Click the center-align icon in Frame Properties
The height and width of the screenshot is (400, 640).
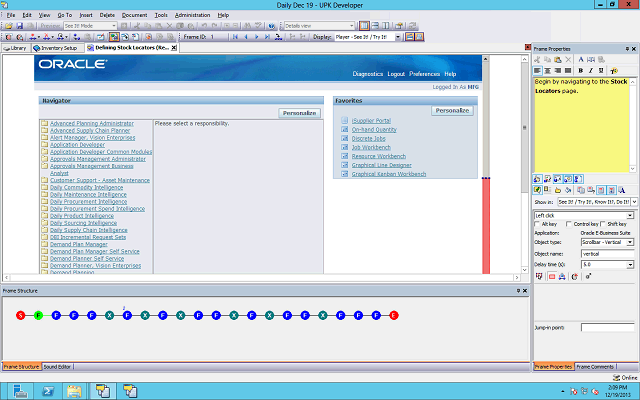548,71
